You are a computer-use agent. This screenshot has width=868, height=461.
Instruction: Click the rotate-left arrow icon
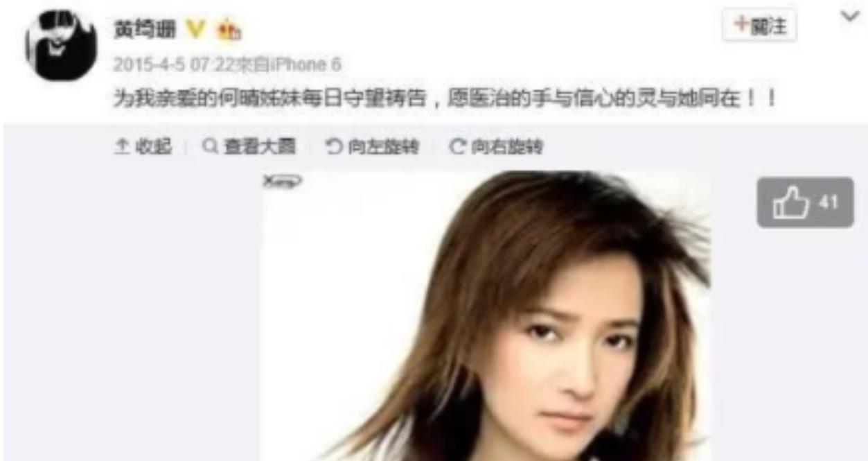coord(334,146)
